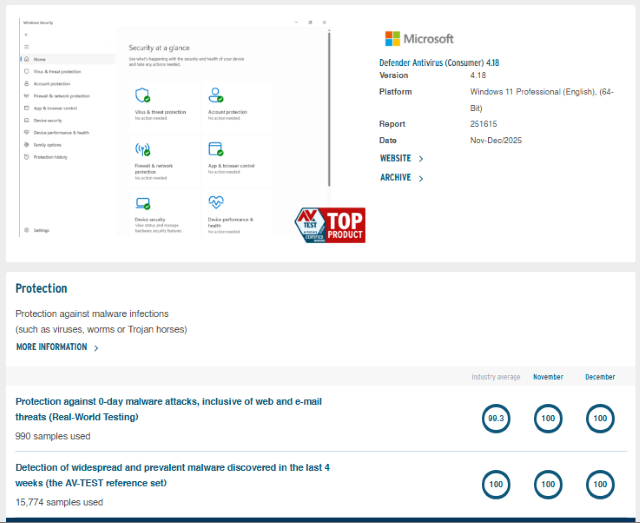This screenshot has width=640, height=523.
Task: Click the Defender Antivirus (Consumer) 4.18 title
Action: coord(439,63)
